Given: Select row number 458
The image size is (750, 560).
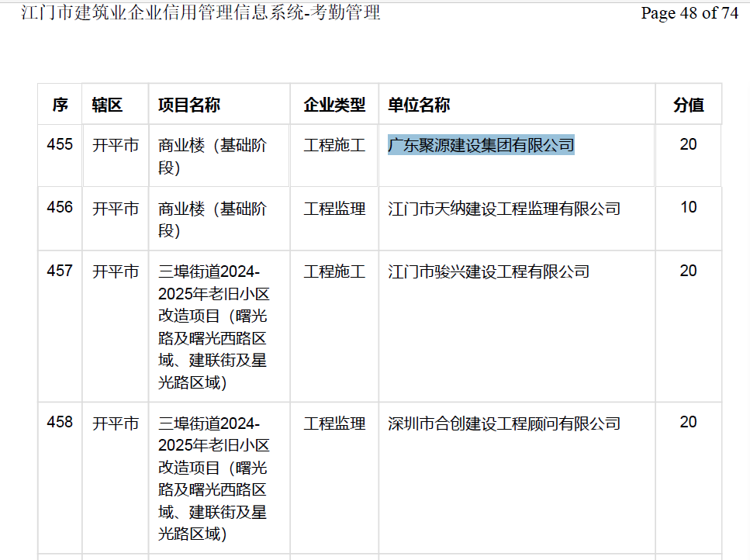Looking at the screenshot, I should [60, 422].
